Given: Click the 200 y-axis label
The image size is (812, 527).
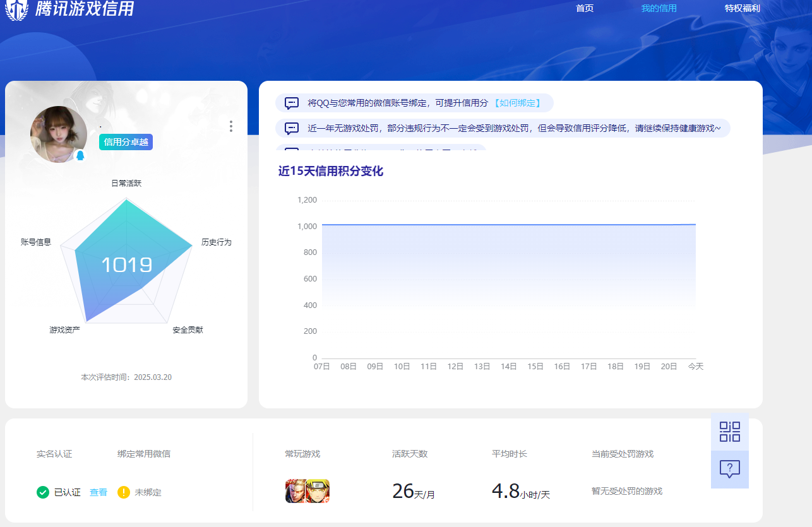Looking at the screenshot, I should [310, 331].
